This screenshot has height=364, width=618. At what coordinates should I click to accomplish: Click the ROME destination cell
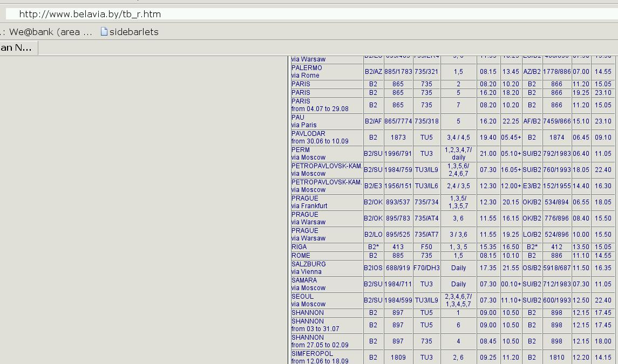[x=326, y=256]
